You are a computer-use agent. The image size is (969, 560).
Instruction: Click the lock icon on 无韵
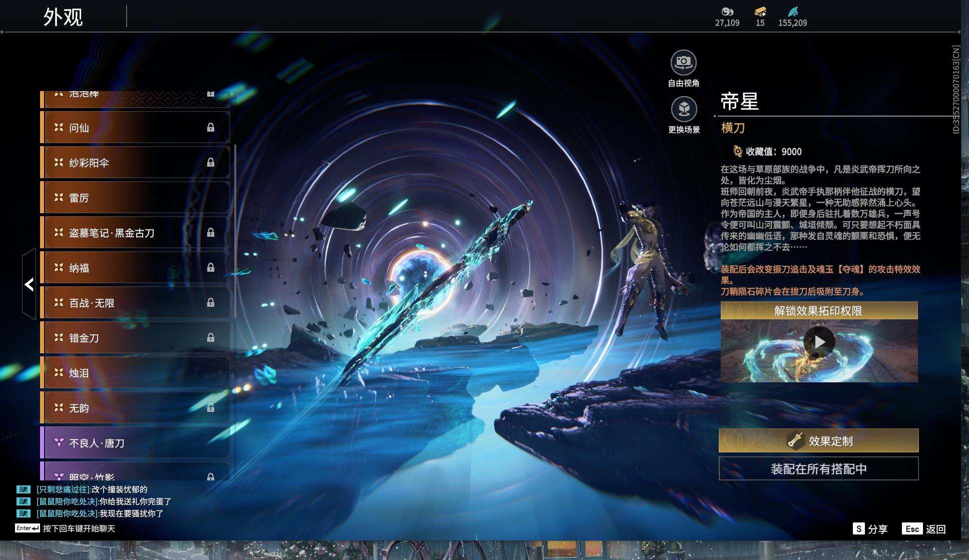pos(211,408)
